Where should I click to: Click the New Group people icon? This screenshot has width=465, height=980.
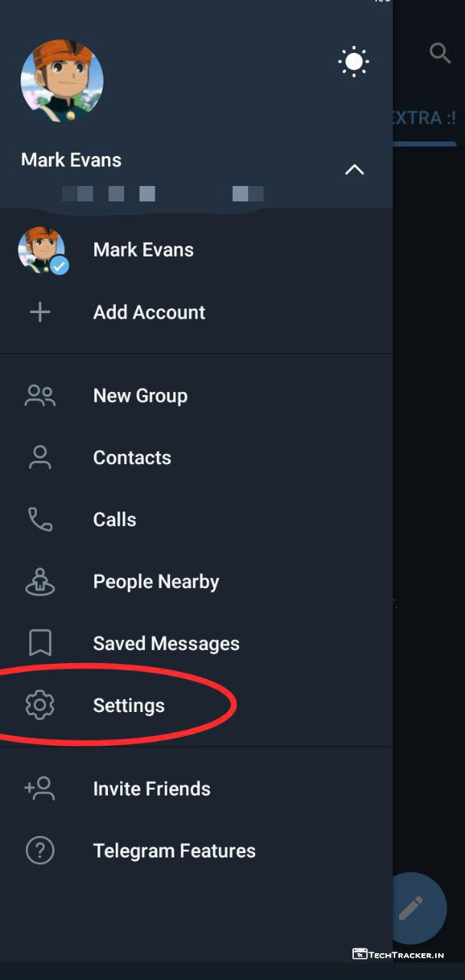point(40,396)
